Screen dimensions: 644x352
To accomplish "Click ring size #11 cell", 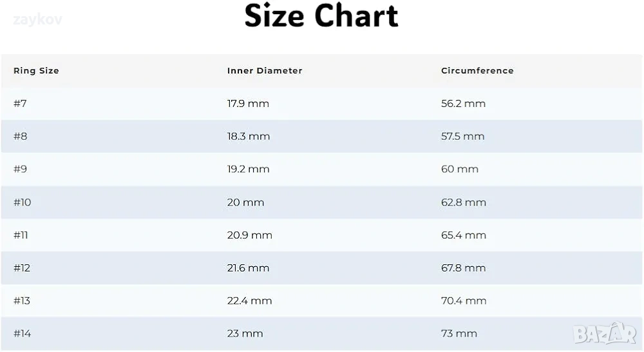I will 21,235.
